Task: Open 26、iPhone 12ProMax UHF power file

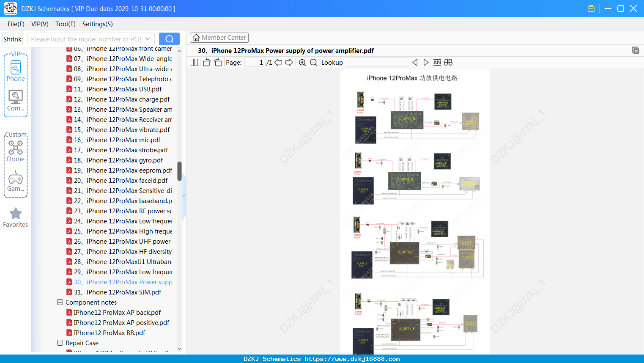Action: tap(122, 242)
